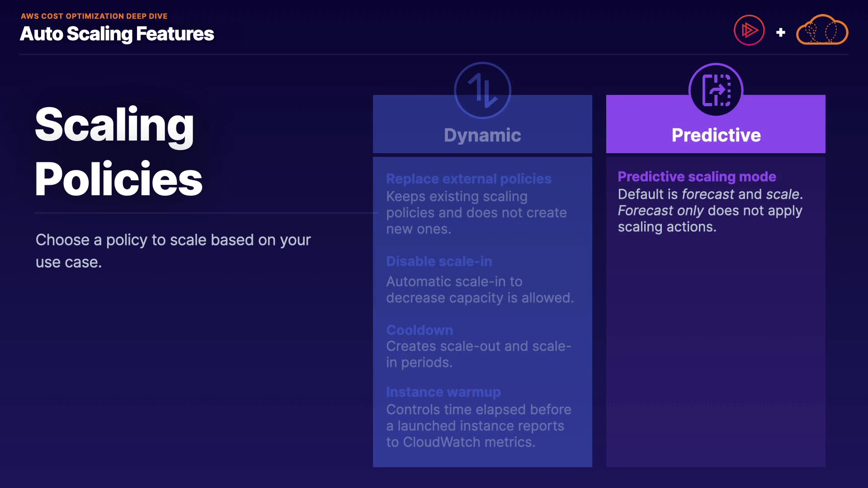Click the Dynamic up-down arrows icon
Image resolution: width=868 pixels, height=488 pixels.
tap(482, 90)
